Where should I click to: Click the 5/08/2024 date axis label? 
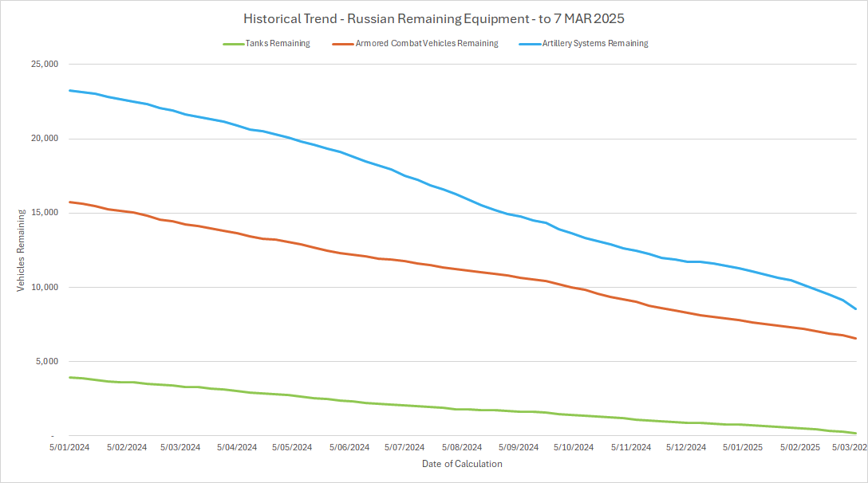coord(462,448)
